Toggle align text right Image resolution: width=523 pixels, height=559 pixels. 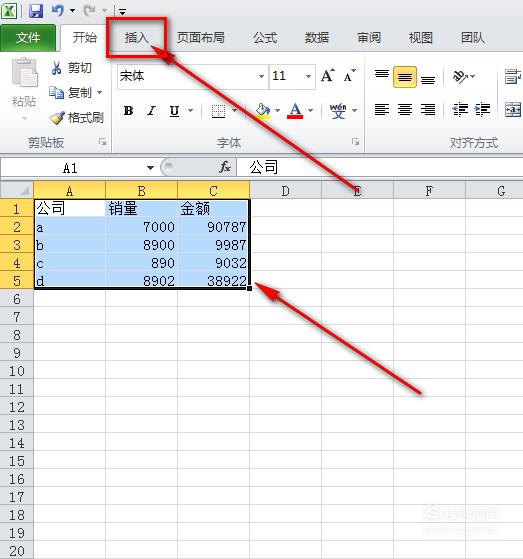[427, 109]
